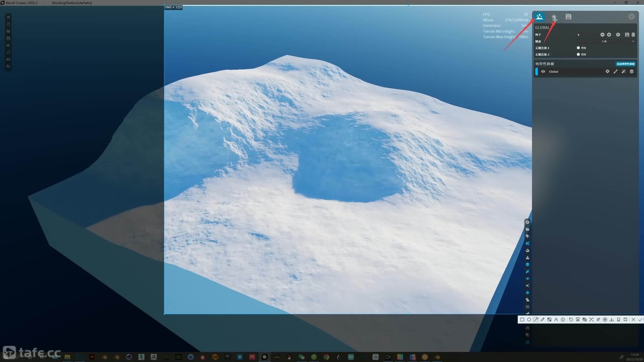Click translate icon in capture toolbar
This screenshot has height=362, width=644.
click(x=585, y=320)
